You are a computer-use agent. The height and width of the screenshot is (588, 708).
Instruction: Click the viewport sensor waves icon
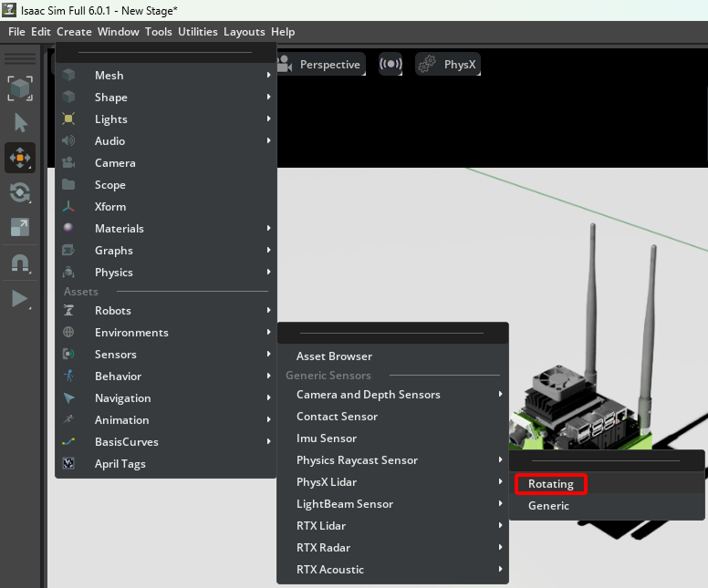tap(390, 64)
